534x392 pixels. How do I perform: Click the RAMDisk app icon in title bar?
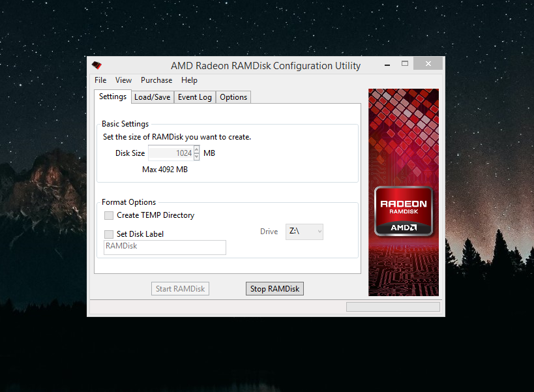point(96,65)
